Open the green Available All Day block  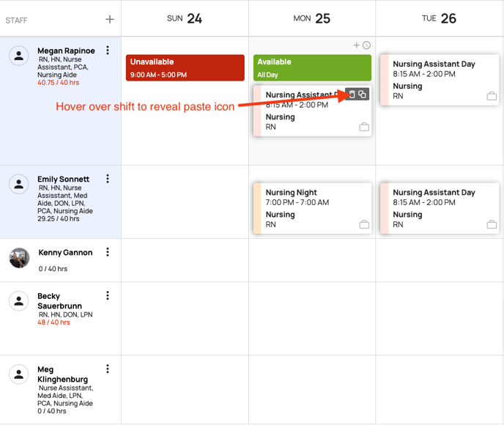312,67
